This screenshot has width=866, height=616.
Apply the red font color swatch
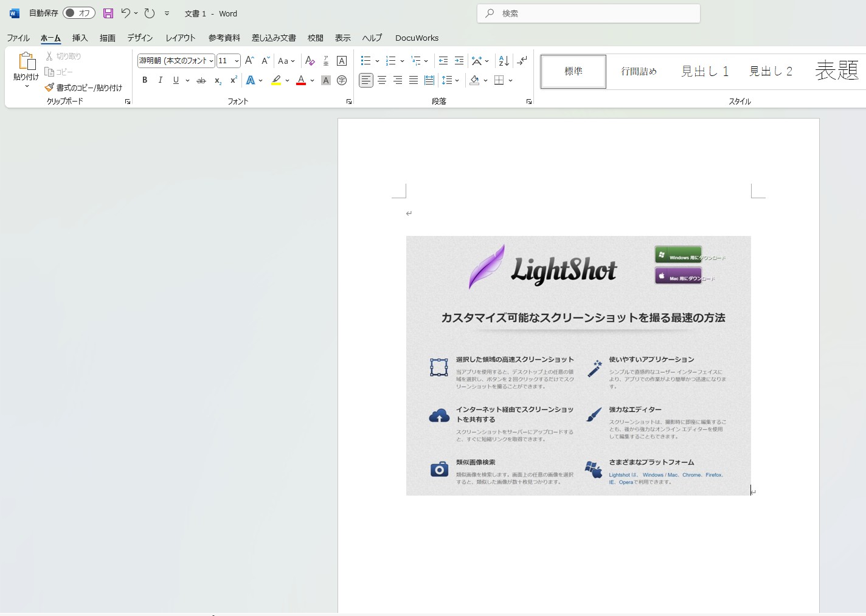tap(300, 80)
